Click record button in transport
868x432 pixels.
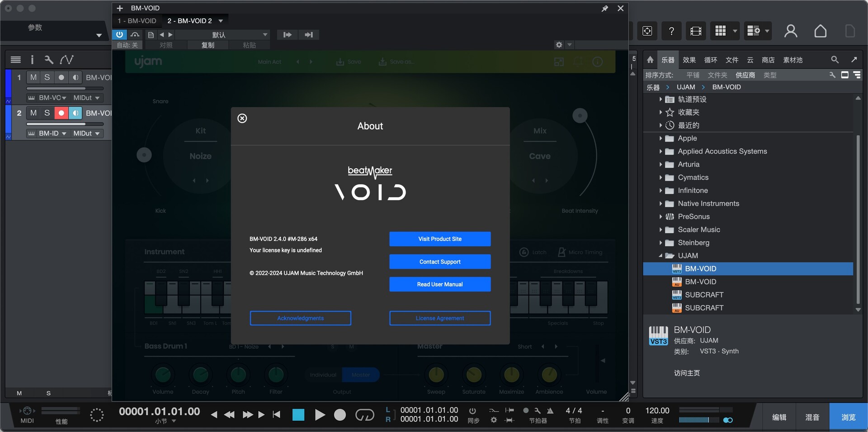(x=340, y=415)
